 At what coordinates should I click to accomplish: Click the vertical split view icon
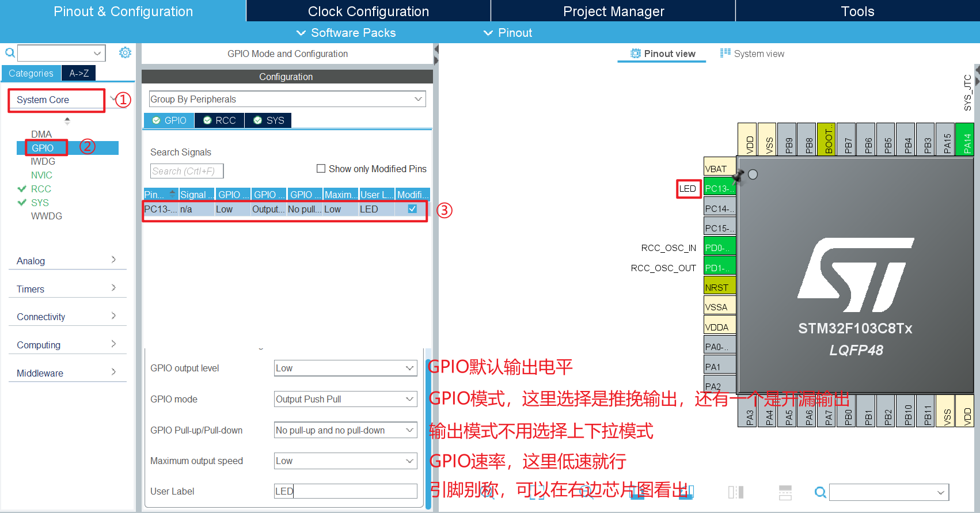(x=736, y=492)
